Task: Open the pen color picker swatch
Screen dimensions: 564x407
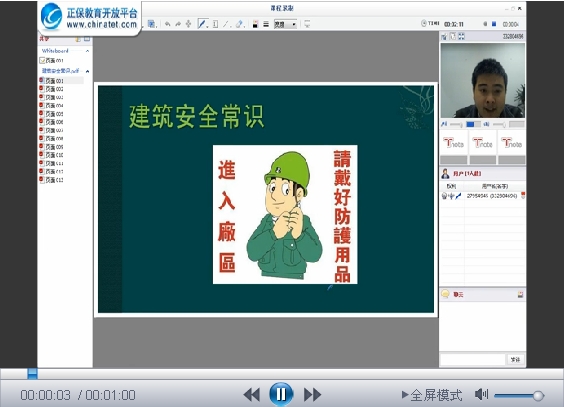Action: (255, 24)
